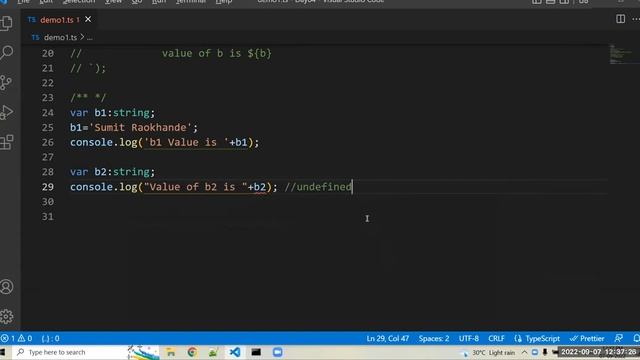Place cursor in 'Sumit Raokhande' string

140,128
